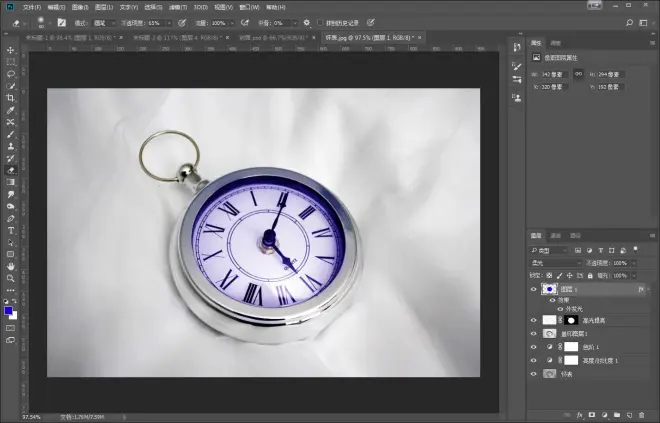Click the Quick Mask mode icon
This screenshot has height=423, width=660.
(11, 328)
